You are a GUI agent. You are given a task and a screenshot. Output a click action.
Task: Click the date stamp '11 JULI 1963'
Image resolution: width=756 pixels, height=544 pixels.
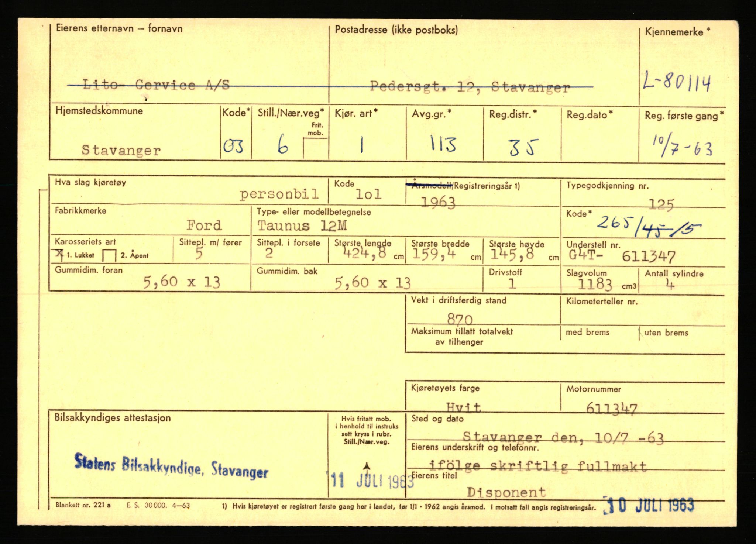372,481
